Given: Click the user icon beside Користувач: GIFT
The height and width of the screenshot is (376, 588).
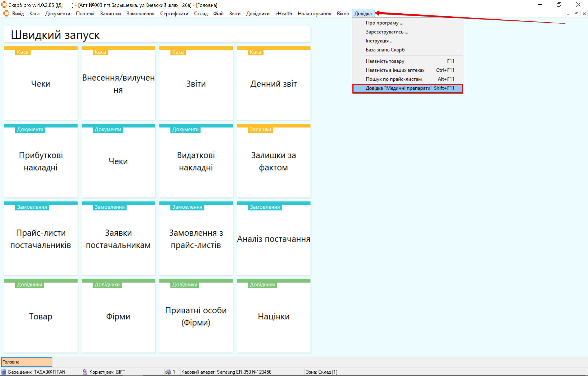Looking at the screenshot, I should click(85, 372).
